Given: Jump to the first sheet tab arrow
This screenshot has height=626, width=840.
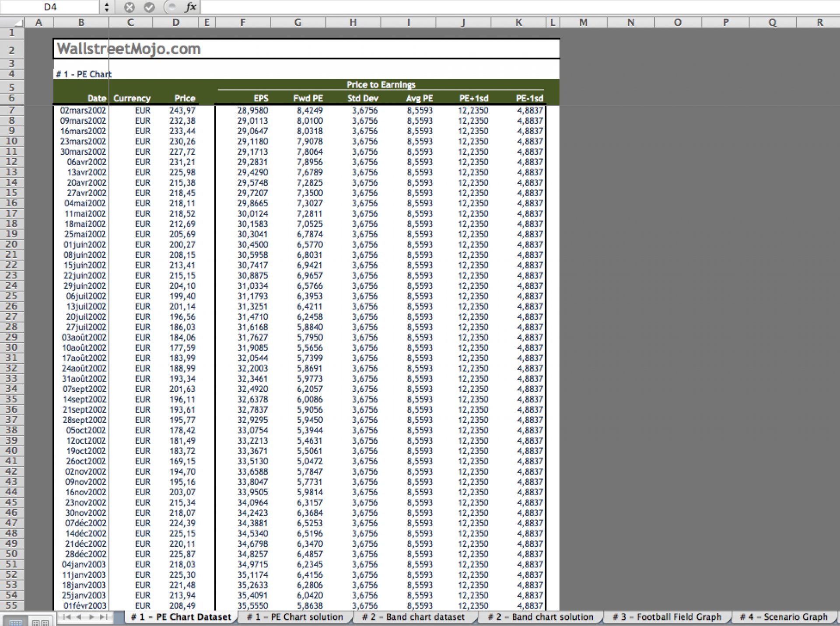Looking at the screenshot, I should click(x=67, y=617).
